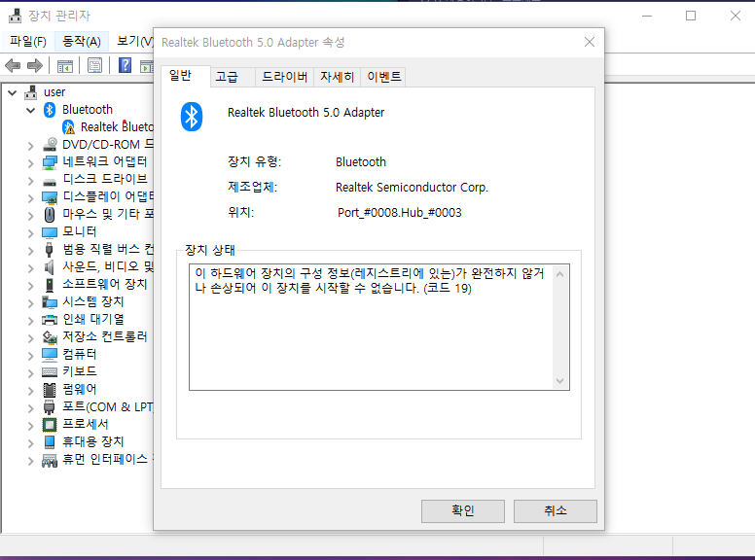The width and height of the screenshot is (755, 560).
Task: Expand the DVD/CD-ROM category
Action: click(x=31, y=146)
